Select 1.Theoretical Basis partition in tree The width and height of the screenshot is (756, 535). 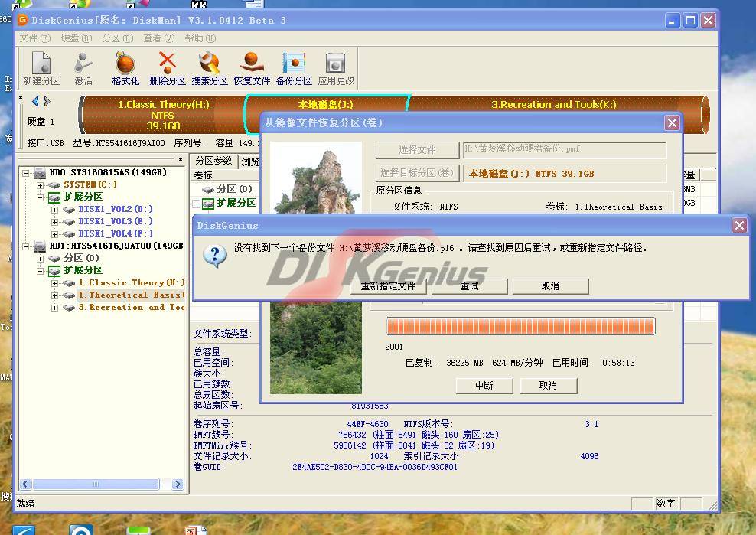pos(132,295)
